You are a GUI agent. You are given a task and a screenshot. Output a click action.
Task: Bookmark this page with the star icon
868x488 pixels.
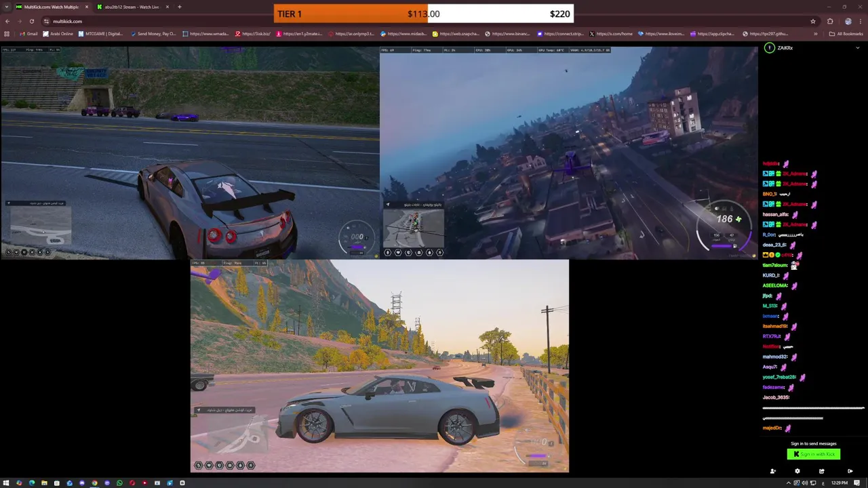point(812,21)
